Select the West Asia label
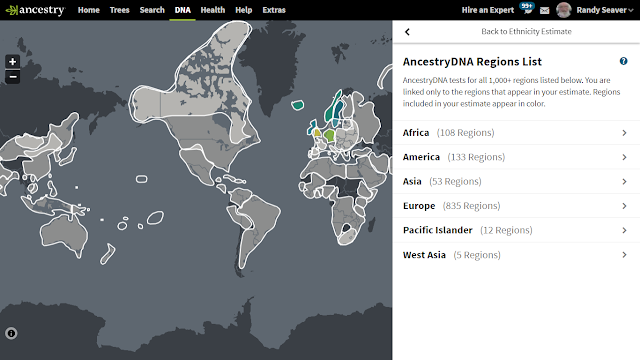The width and height of the screenshot is (640, 360). 424,255
